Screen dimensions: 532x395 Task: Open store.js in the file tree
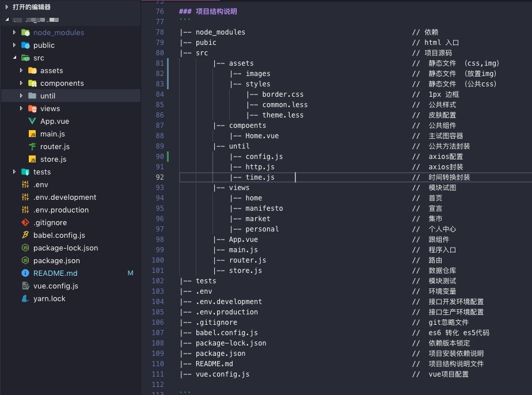click(x=54, y=159)
